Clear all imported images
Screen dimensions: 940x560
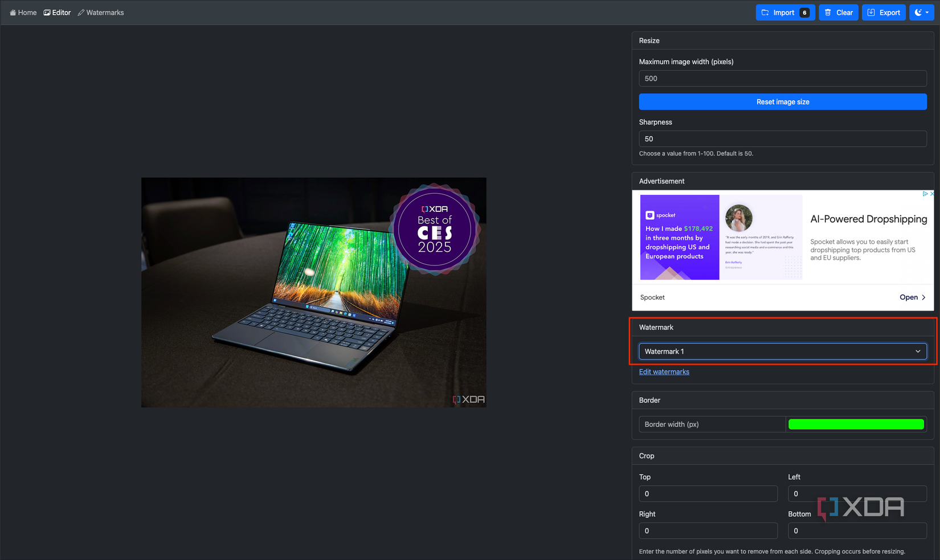point(839,13)
